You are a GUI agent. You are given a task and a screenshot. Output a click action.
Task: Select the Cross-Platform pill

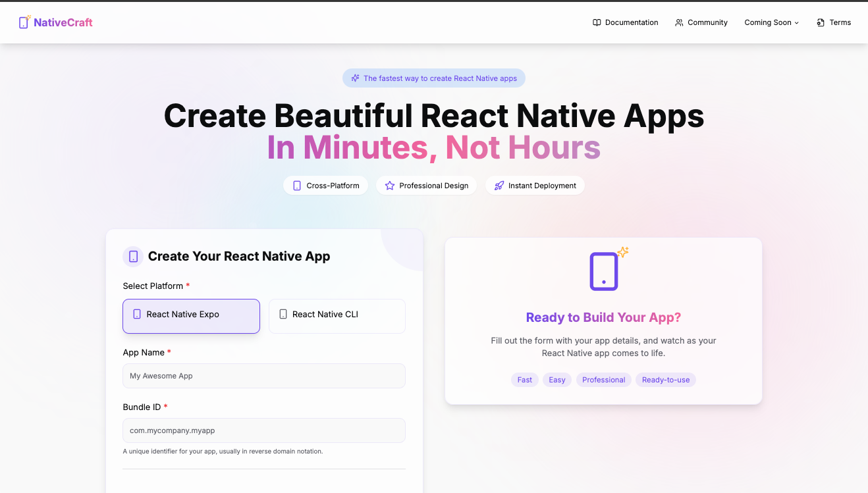coord(325,186)
